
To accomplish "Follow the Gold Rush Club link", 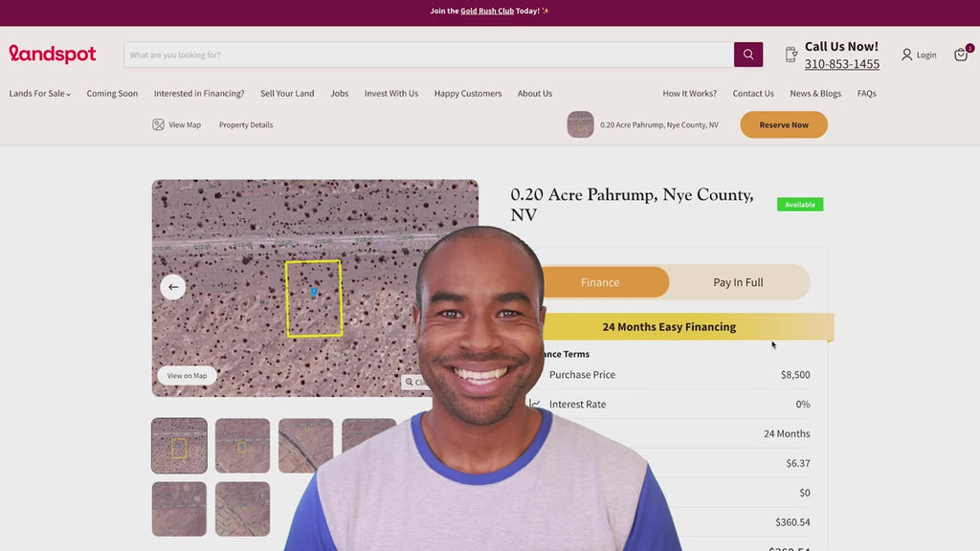I will tap(487, 11).
